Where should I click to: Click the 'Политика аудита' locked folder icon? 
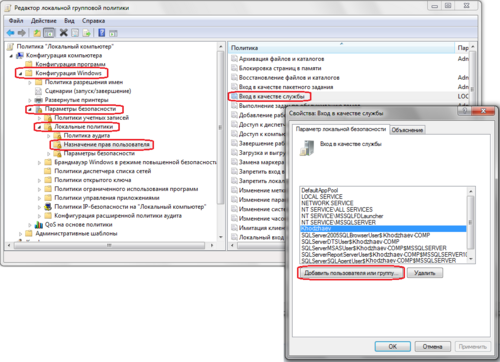[x=57, y=136]
